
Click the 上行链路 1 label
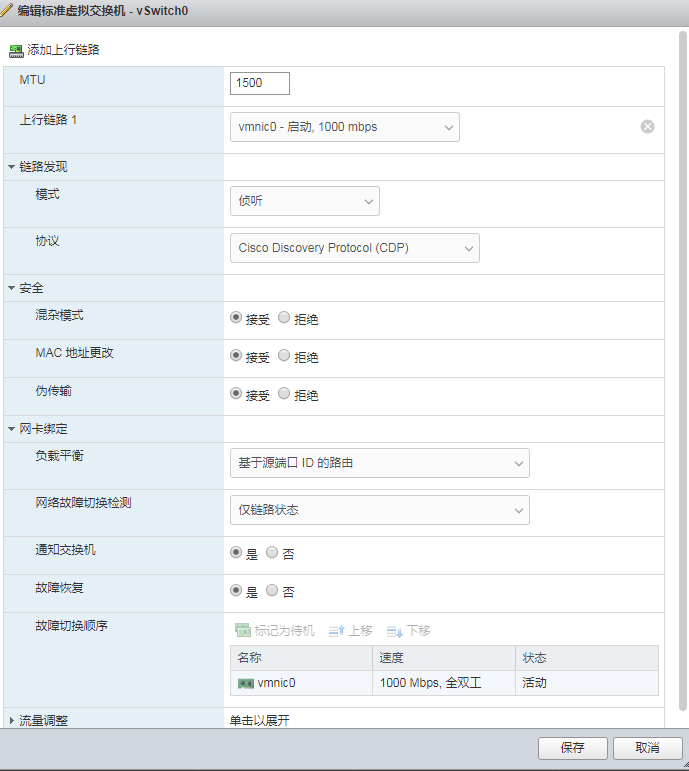pos(48,119)
